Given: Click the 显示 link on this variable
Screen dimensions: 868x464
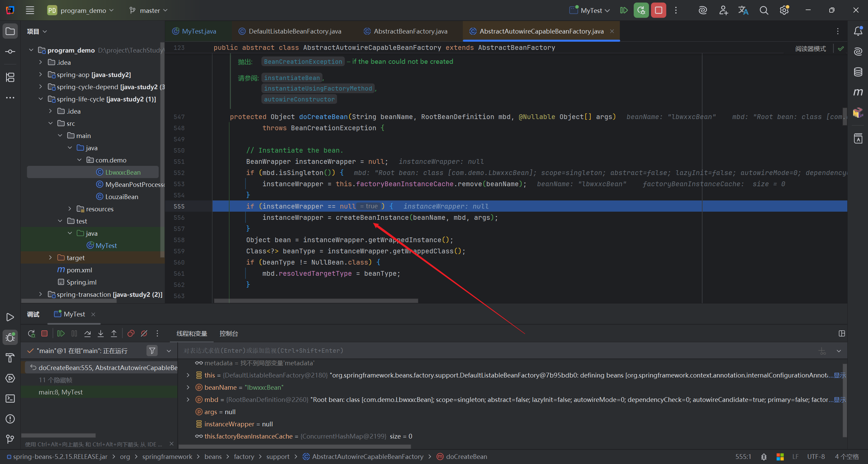Looking at the screenshot, I should click(x=840, y=375).
